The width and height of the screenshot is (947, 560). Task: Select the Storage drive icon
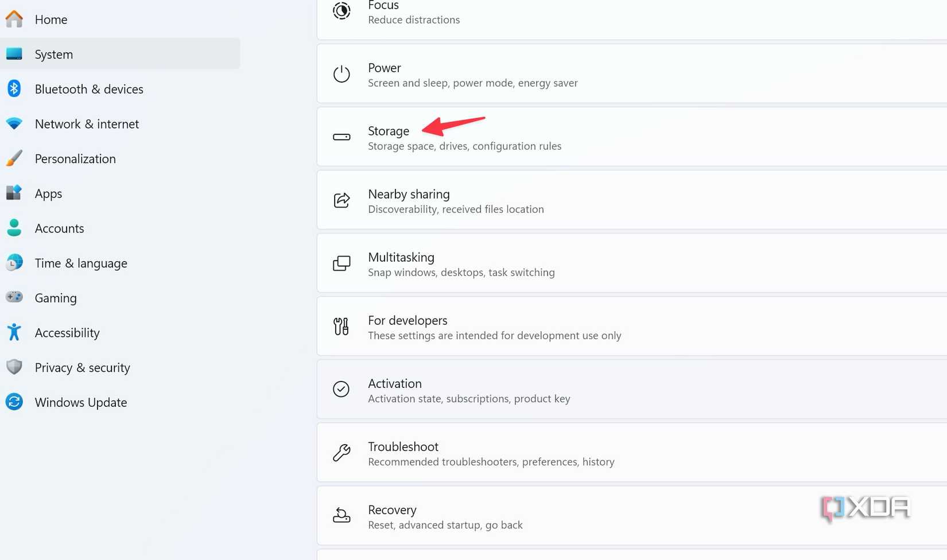pyautogui.click(x=341, y=137)
